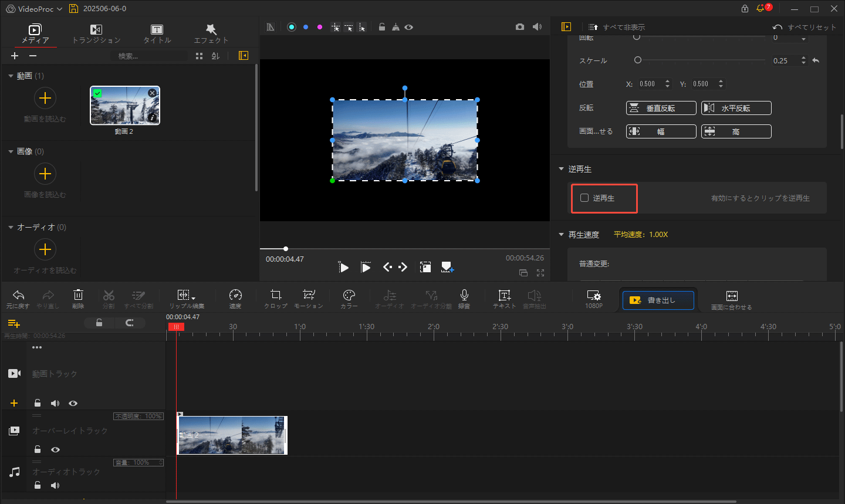Open the Text (テキスト) tool
This screenshot has width=845, height=504.
504,295
